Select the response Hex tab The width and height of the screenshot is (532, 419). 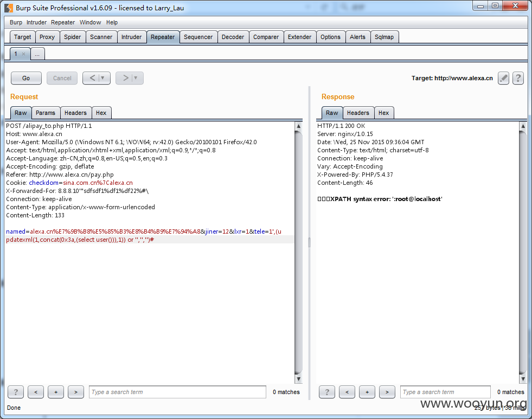[x=384, y=113]
